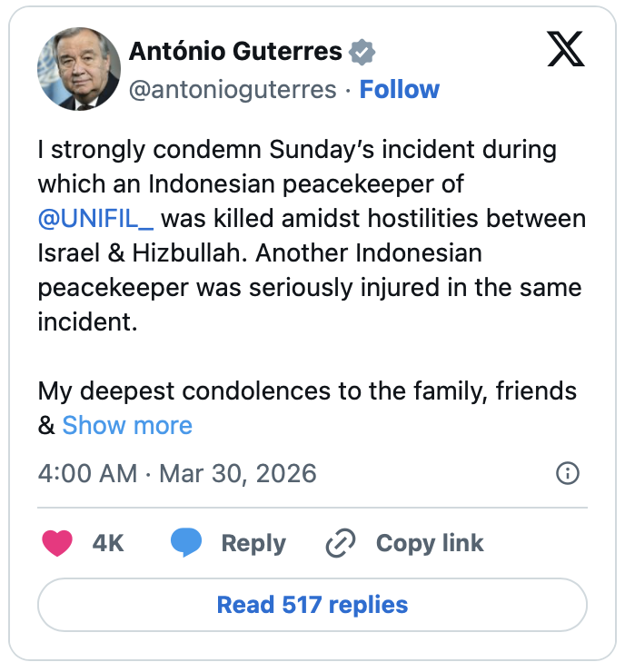The image size is (625, 672).
Task: Click the Copy link text label
Action: click(x=430, y=543)
